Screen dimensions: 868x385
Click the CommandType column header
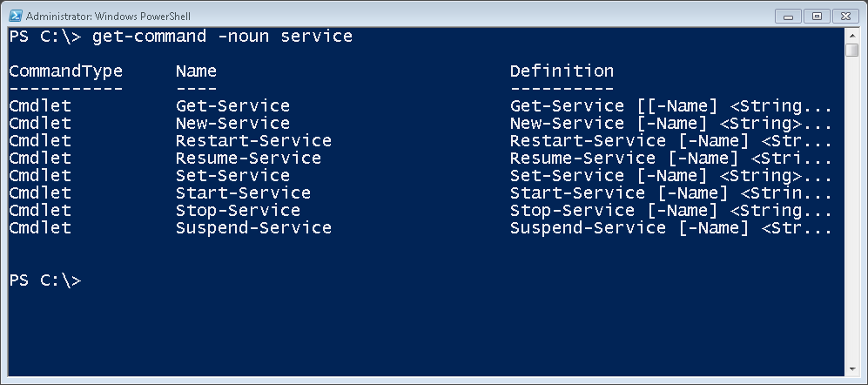click(x=66, y=71)
